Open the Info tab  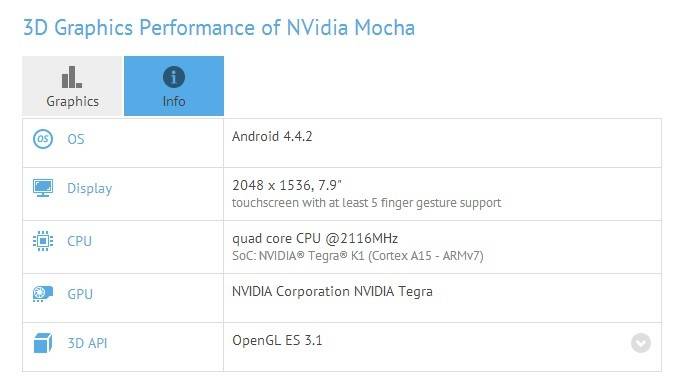tap(174, 86)
